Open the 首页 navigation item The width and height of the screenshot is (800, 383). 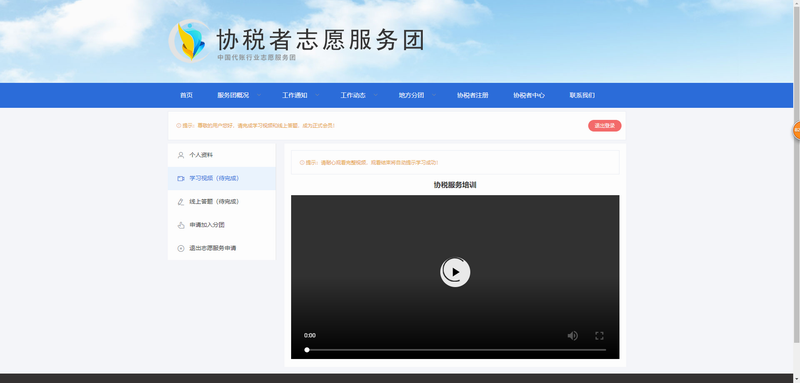tap(186, 95)
